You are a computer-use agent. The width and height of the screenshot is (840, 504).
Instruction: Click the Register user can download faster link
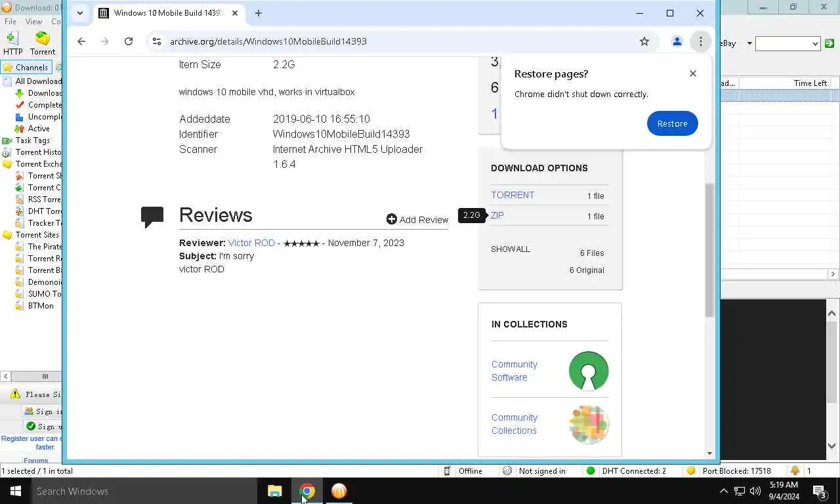[x=31, y=442]
